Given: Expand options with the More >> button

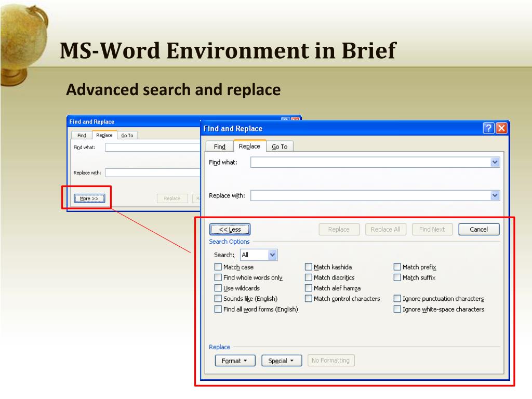Looking at the screenshot, I should point(89,198).
